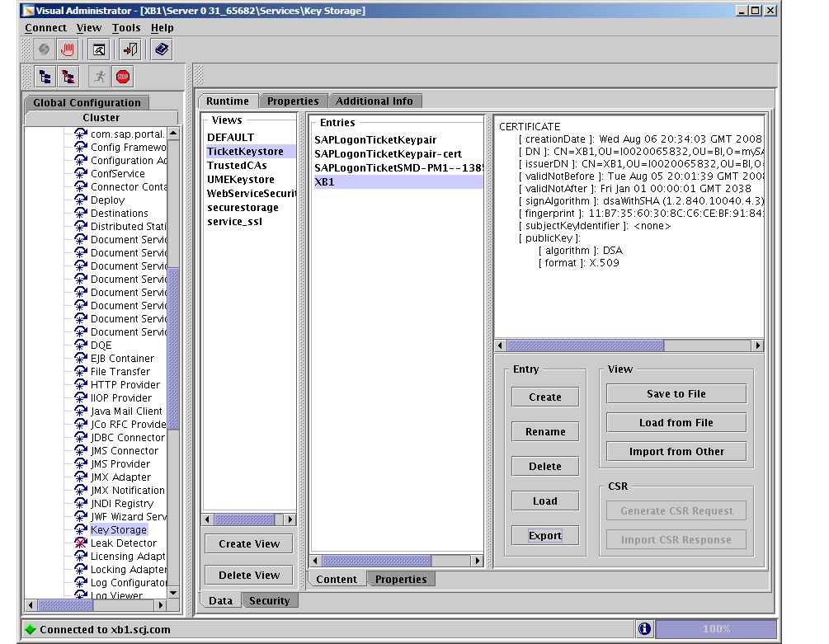Select Destinations in the service tree
Viewport: 829px width, 644px height.
[120, 213]
